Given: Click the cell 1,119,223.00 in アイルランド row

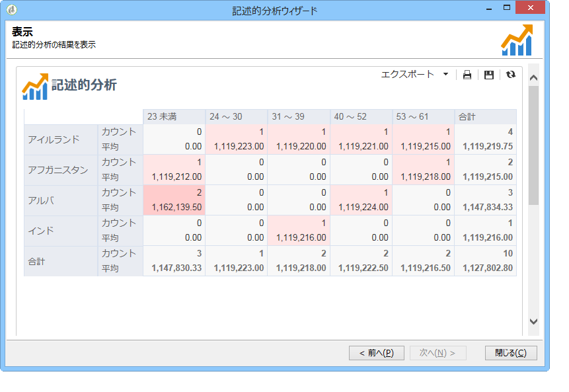Looking at the screenshot, I should [239, 146].
